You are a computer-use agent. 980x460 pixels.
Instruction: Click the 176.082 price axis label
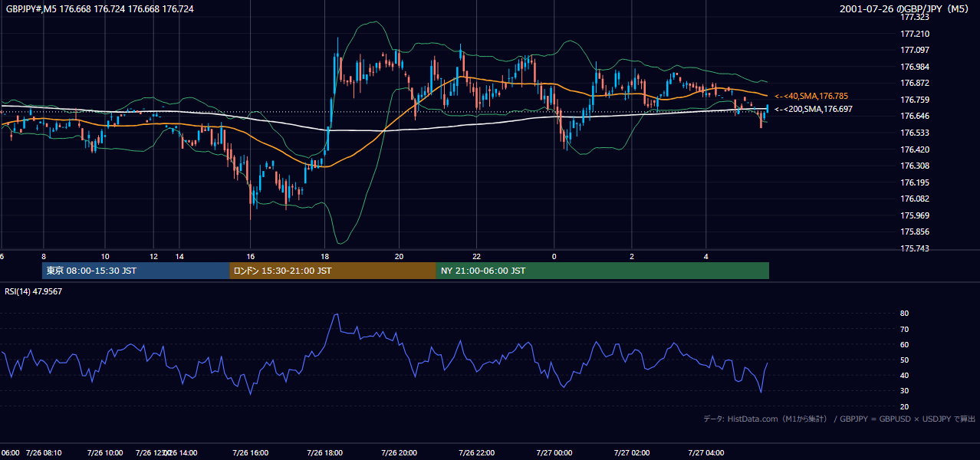[x=914, y=199]
